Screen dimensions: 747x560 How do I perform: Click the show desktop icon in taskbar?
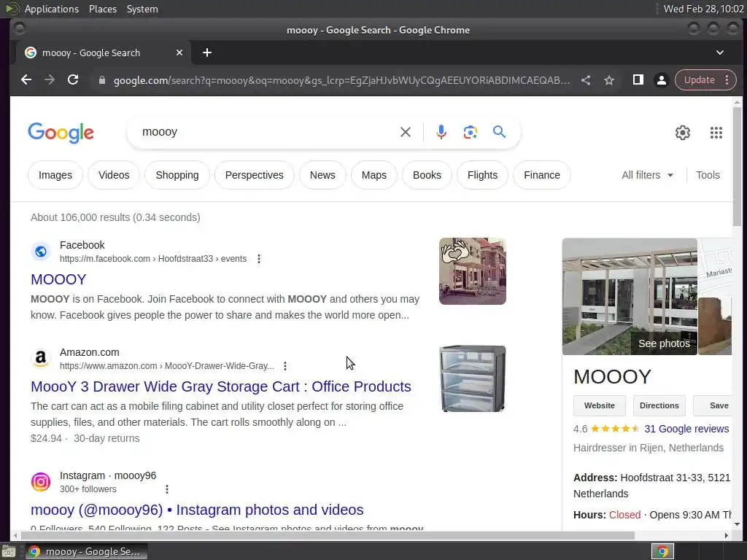9,551
